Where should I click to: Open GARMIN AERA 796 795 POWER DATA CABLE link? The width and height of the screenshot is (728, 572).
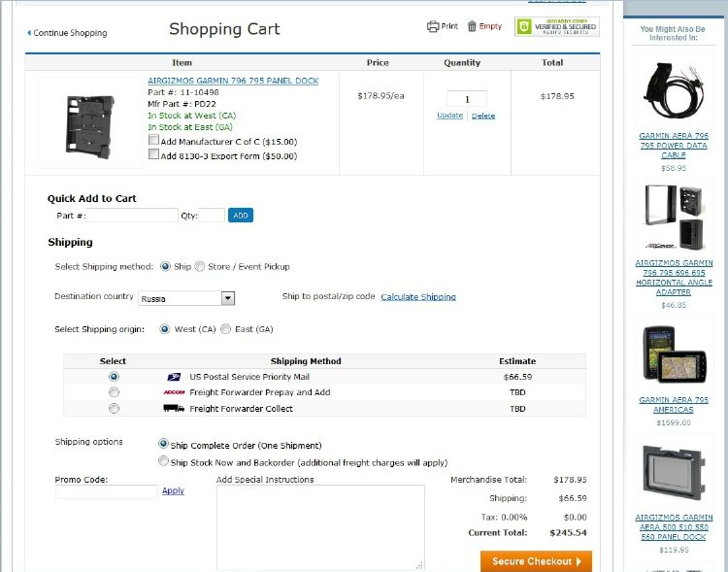tap(674, 146)
